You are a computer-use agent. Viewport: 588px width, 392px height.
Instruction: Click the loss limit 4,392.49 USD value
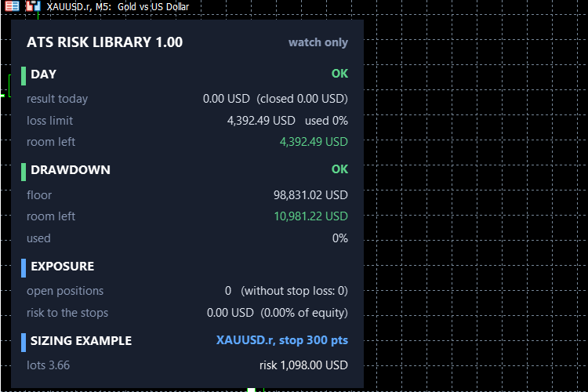coord(261,121)
